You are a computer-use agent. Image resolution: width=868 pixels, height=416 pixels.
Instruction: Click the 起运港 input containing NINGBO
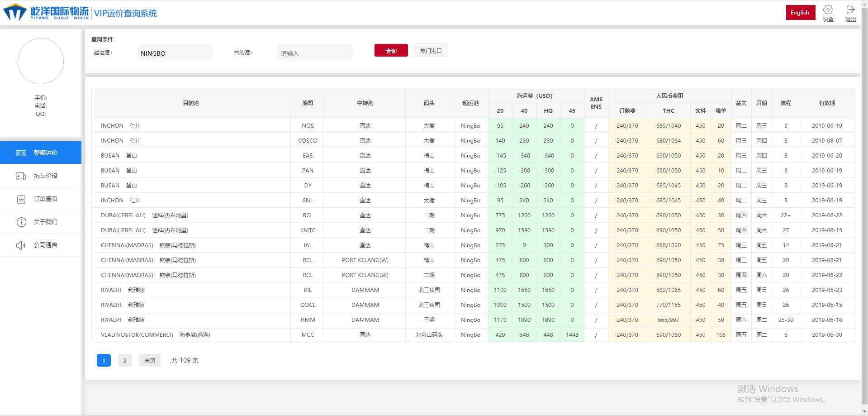[x=175, y=53]
